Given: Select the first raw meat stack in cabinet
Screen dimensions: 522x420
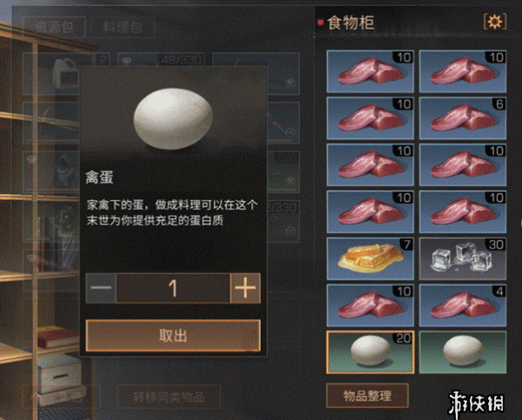Looking at the screenshot, I should click(371, 71).
